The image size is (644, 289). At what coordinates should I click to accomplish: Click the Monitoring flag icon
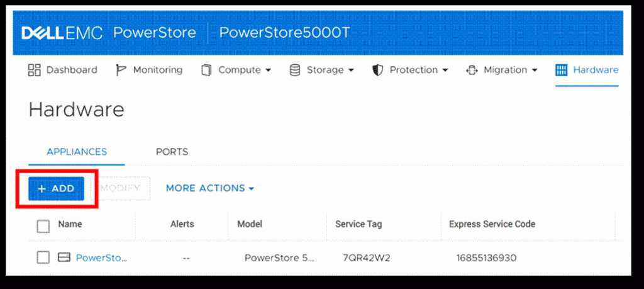coord(121,70)
